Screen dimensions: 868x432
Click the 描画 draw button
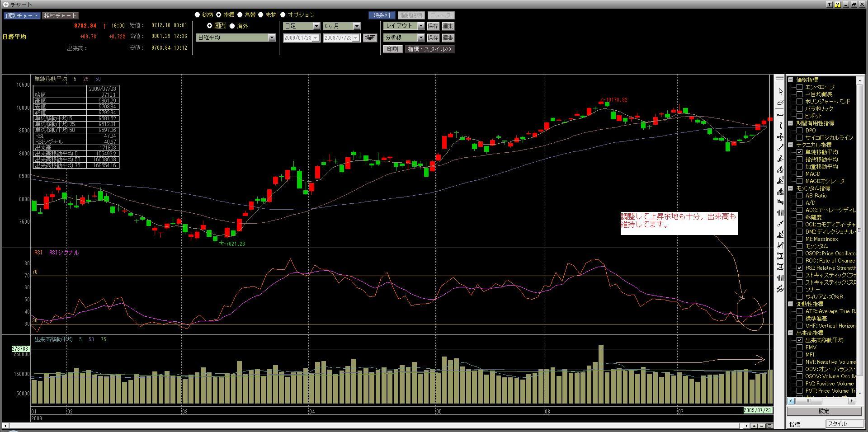[x=370, y=38]
